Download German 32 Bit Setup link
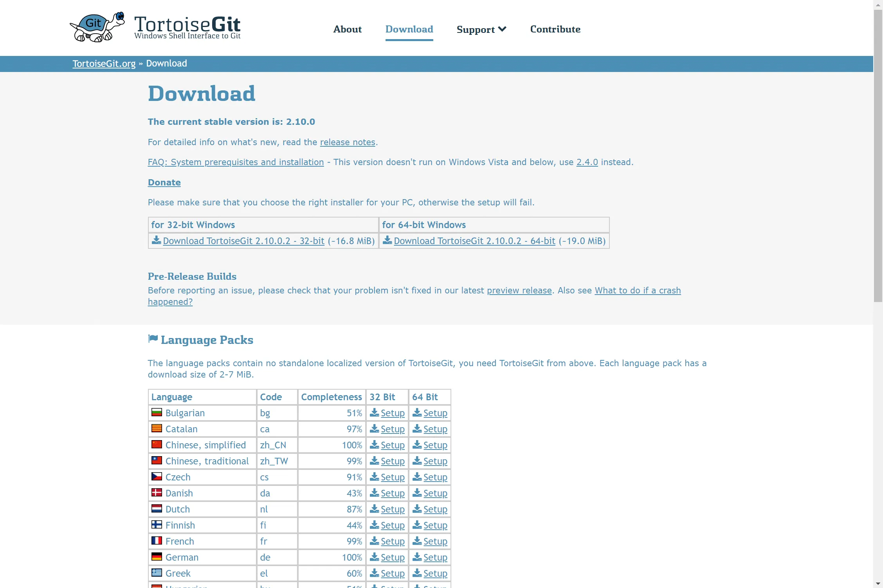The image size is (883, 588). (x=393, y=557)
